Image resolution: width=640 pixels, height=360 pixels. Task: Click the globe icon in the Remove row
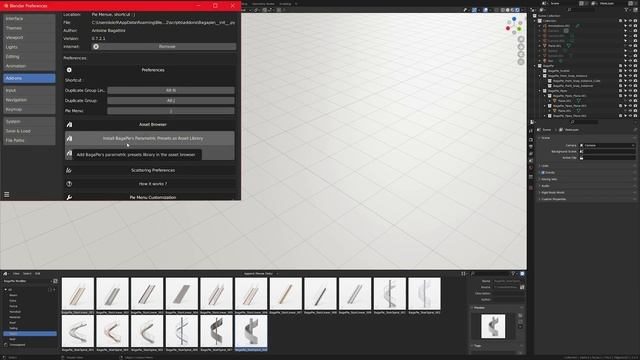pyautogui.click(x=96, y=47)
